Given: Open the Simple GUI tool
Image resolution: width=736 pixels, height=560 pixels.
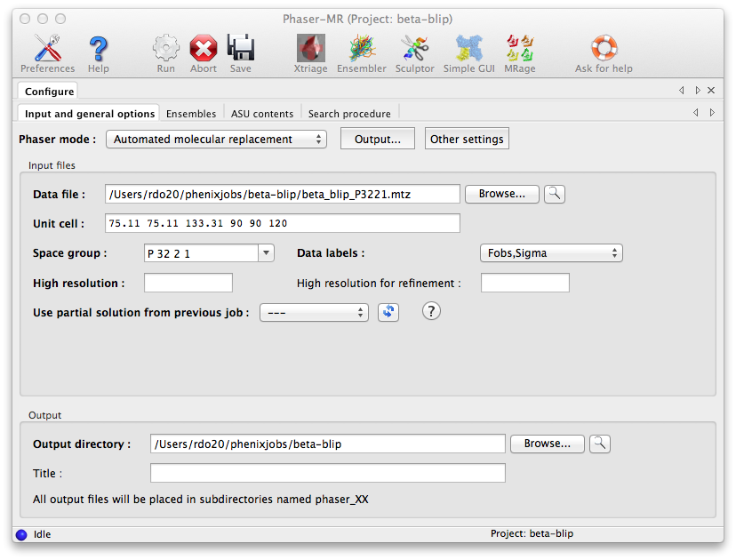Looking at the screenshot, I should [471, 49].
